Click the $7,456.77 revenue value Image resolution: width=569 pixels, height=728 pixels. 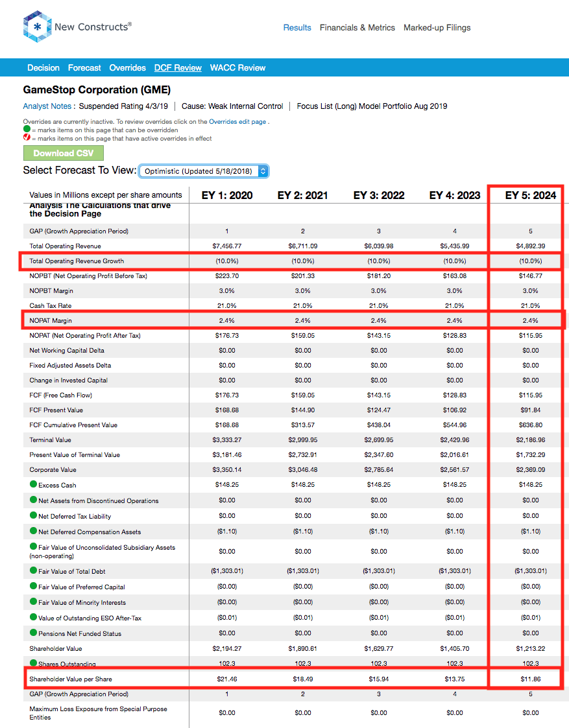pyautogui.click(x=227, y=246)
